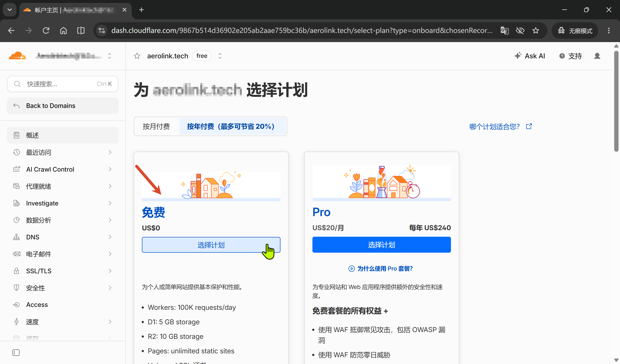Click the browser back arrow
The image size is (620, 364).
pos(11,30)
